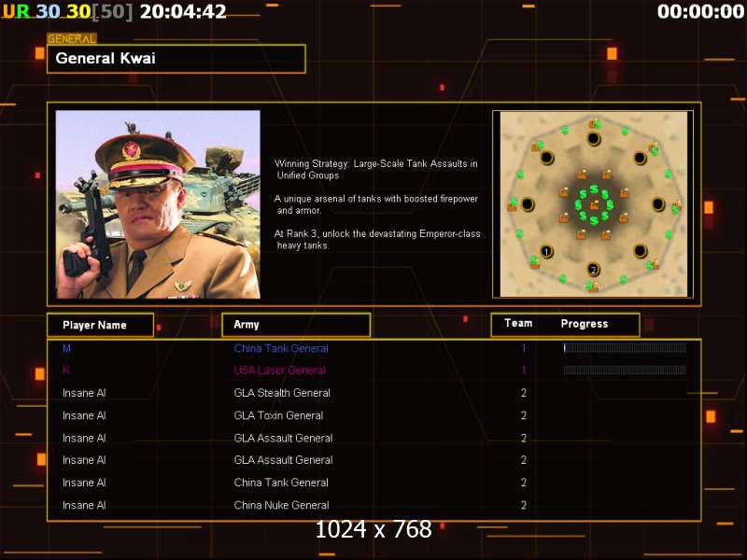
Task: Click player M's loading progress bar
Action: 625,348
